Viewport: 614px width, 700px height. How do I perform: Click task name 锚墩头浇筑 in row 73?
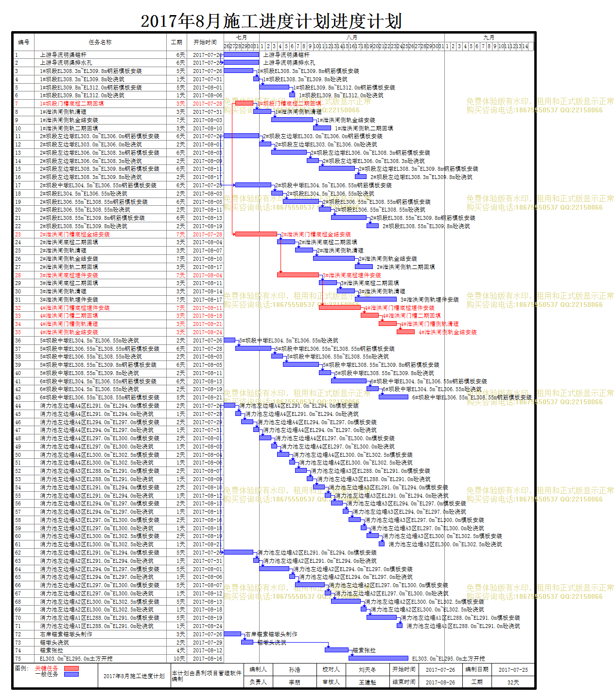click(x=54, y=643)
